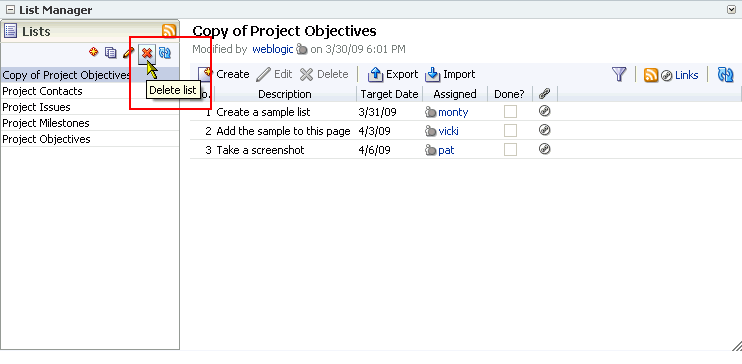Image resolution: width=742 pixels, height=364 pixels.
Task: Open the filter funnel icon
Action: 619,74
